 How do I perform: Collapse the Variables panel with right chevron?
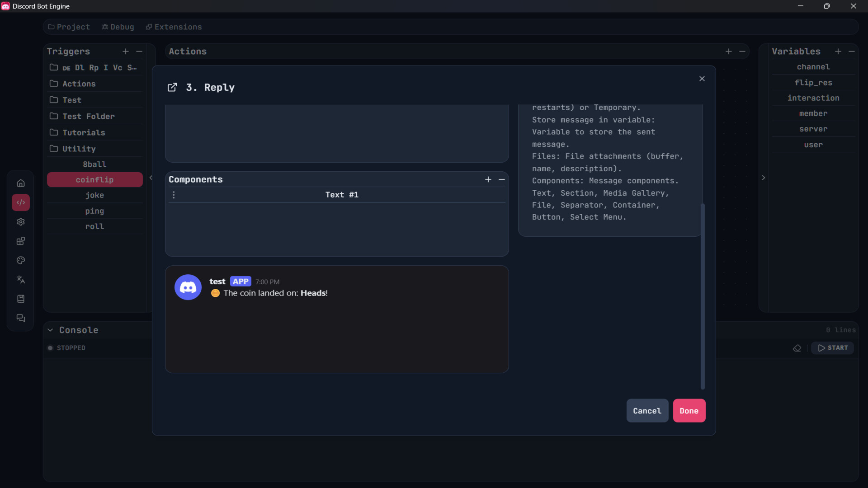click(x=764, y=178)
